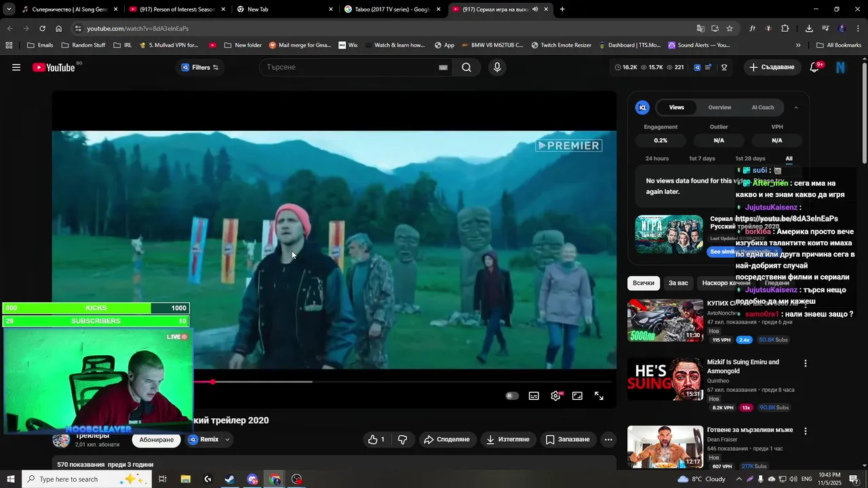Switch to the Overview tab in vidIQ panel
The width and height of the screenshot is (868, 488).
tap(719, 107)
